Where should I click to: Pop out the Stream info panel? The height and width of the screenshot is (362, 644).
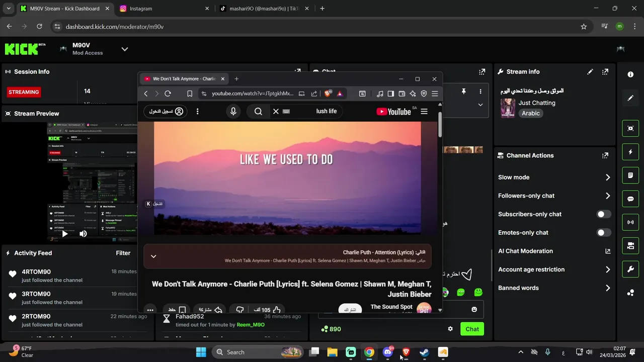[x=605, y=72]
